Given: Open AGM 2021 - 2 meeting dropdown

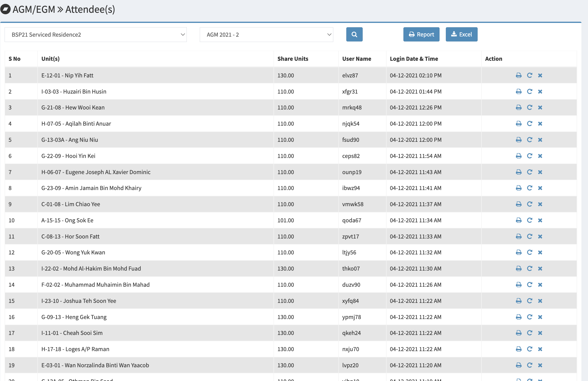Looking at the screenshot, I should tap(266, 35).
